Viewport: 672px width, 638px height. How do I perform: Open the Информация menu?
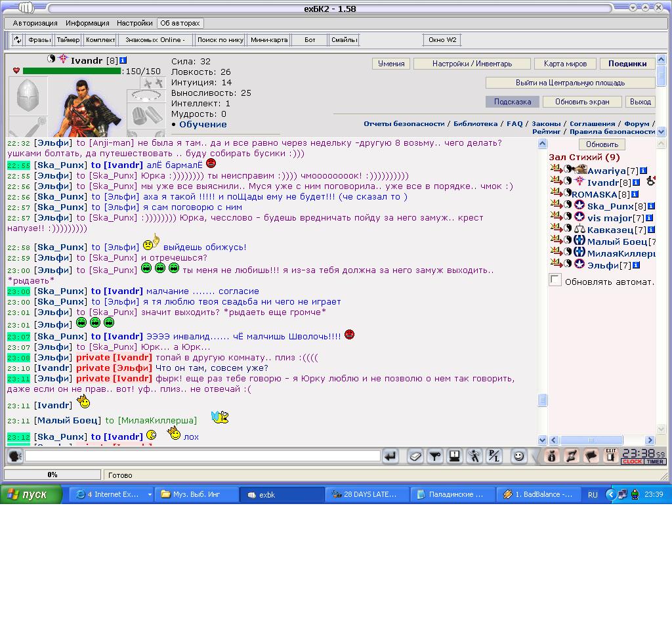87,23
